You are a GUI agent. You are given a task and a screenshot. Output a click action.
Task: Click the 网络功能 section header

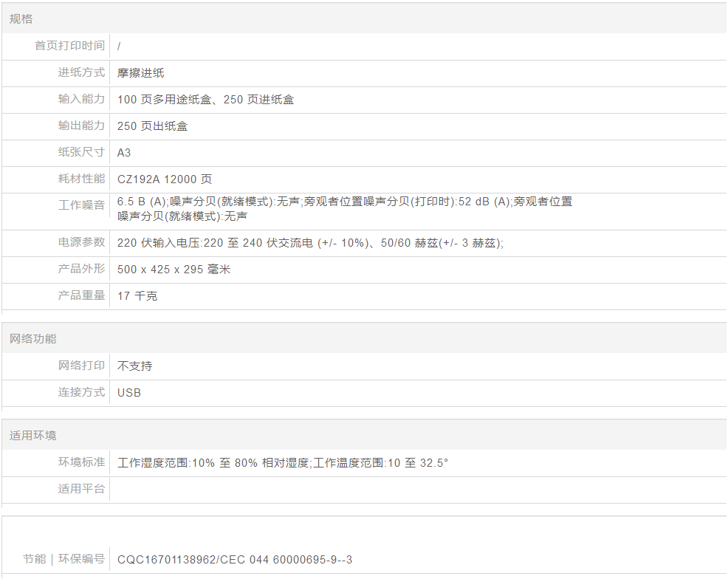33,339
